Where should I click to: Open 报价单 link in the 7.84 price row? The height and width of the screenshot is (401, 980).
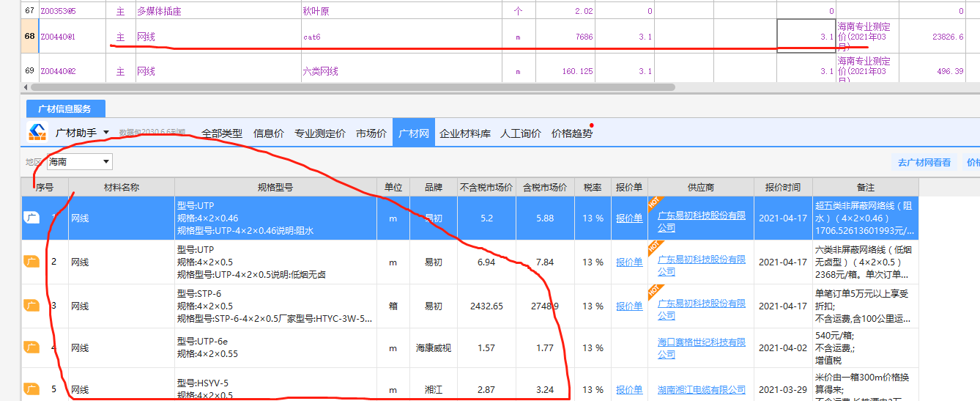pos(629,262)
